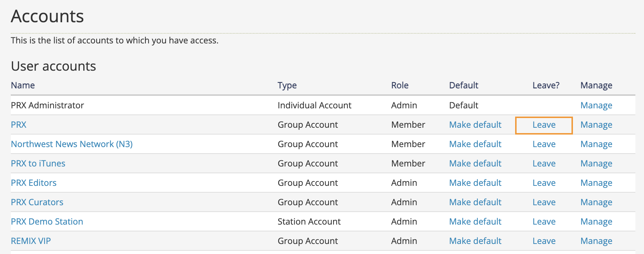This screenshot has width=644, height=254.
Task: Click the Role column header
Action: pyautogui.click(x=400, y=85)
